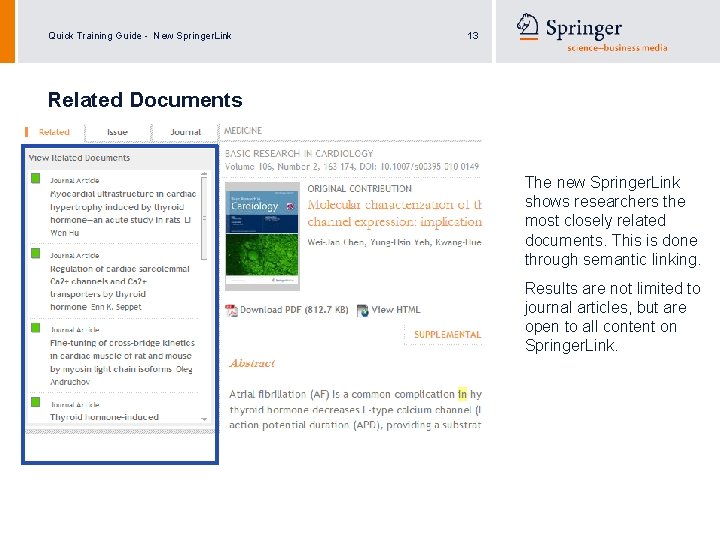This screenshot has width=720, height=540.
Task: Click the highlighted word 'in' in the abstract
Action: coord(462,394)
